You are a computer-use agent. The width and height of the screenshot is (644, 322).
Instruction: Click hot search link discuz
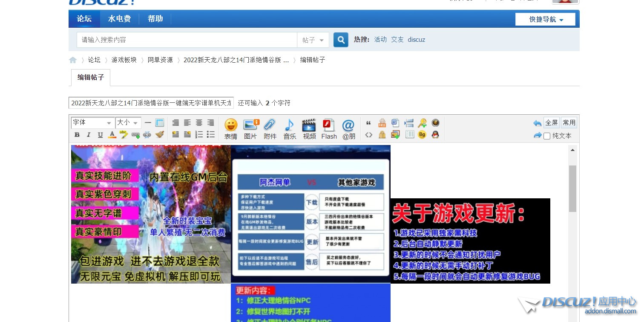417,40
